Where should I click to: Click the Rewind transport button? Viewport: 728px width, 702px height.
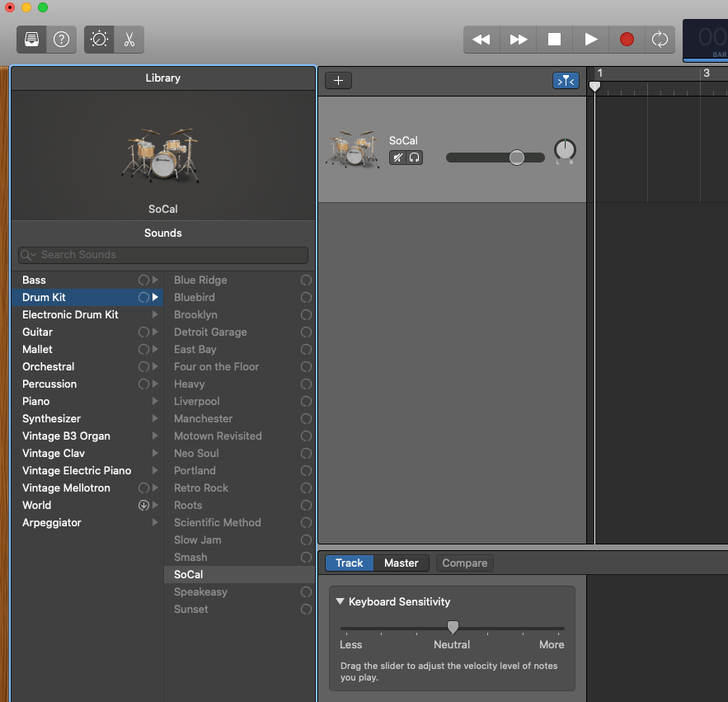click(481, 40)
